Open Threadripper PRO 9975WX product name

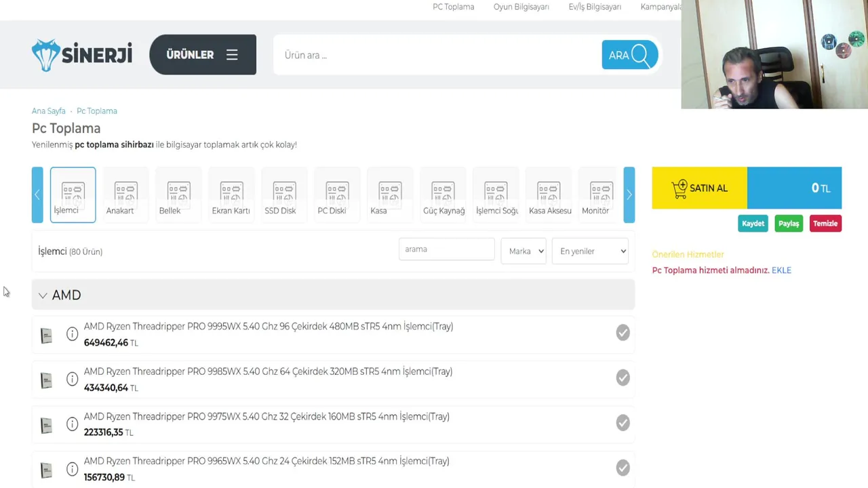coord(267,417)
